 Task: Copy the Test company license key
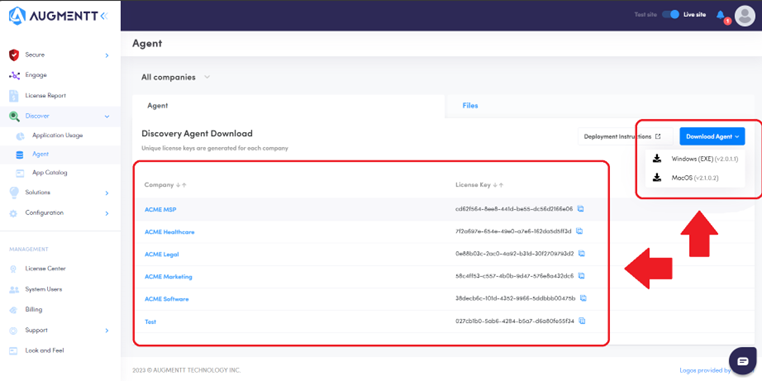[x=582, y=321]
